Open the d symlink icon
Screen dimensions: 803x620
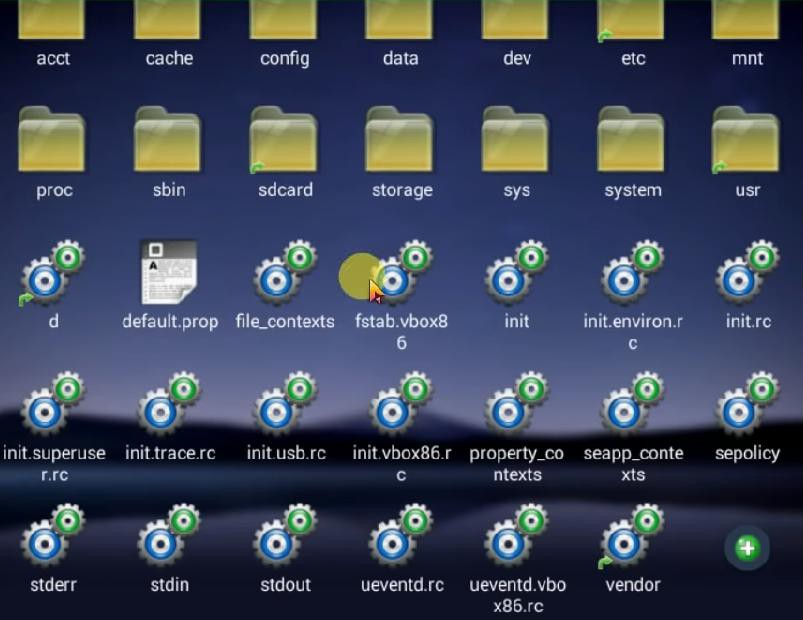tap(53, 273)
